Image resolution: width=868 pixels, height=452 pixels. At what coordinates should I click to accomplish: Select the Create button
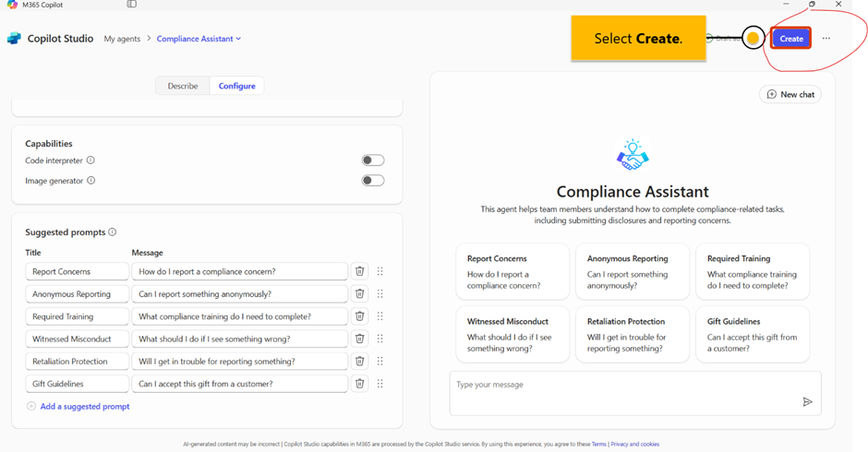(791, 39)
